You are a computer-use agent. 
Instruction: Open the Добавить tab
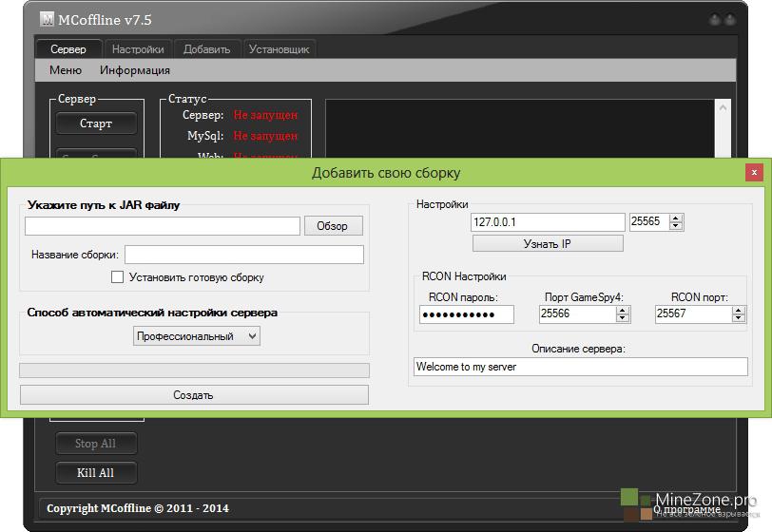point(206,49)
